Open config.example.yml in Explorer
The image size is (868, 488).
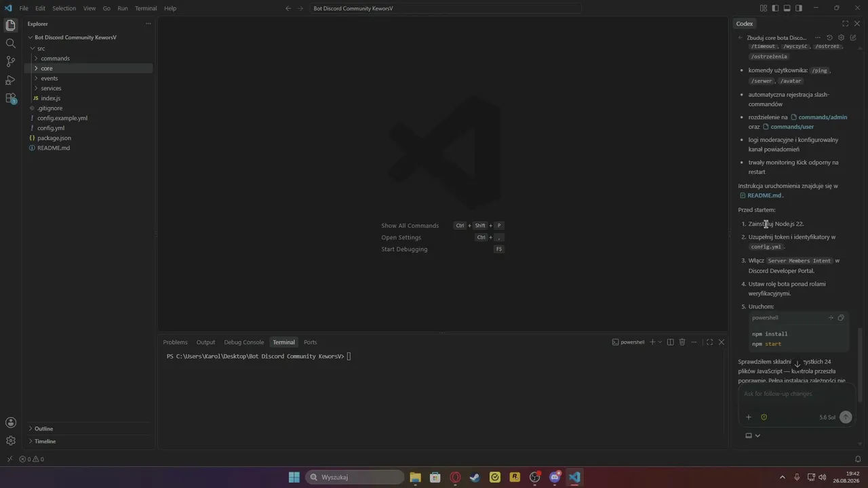pyautogui.click(x=88, y=118)
